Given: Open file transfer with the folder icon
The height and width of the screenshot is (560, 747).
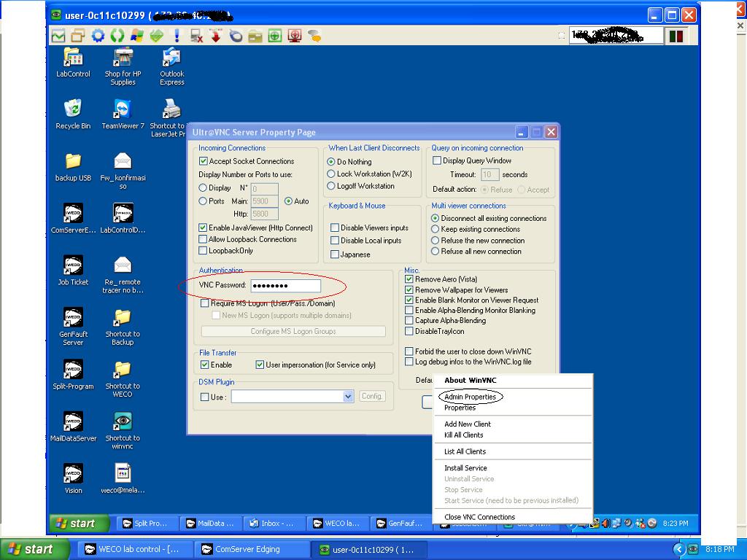Looking at the screenshot, I should pyautogui.click(x=255, y=36).
